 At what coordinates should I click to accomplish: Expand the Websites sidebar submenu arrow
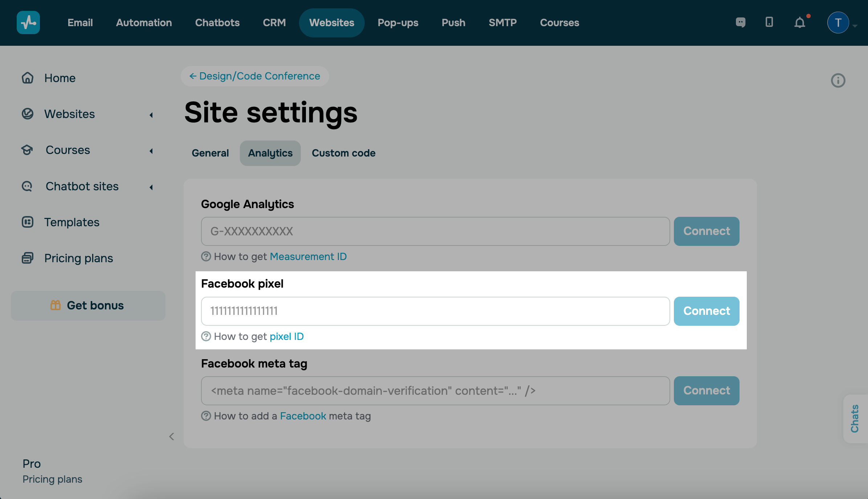click(x=151, y=115)
